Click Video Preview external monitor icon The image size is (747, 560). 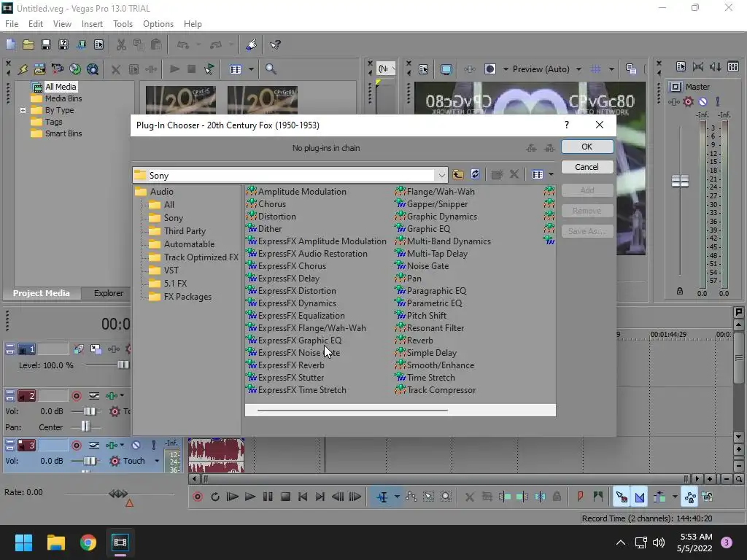coord(446,69)
